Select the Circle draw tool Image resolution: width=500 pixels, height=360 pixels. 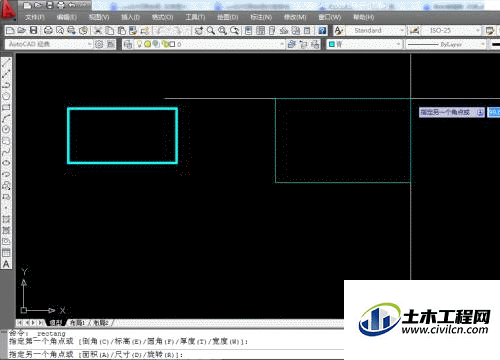tap(6, 129)
